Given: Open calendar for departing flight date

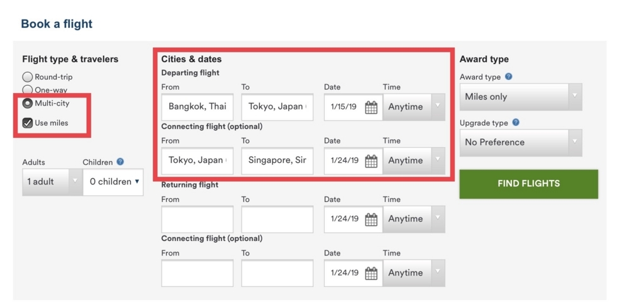Looking at the screenshot, I should pyautogui.click(x=371, y=107).
